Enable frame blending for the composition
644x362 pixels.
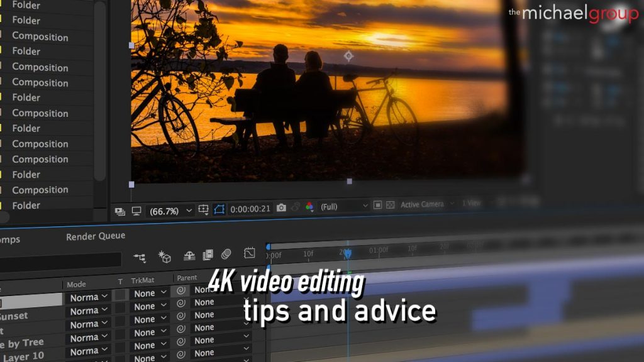(x=208, y=253)
